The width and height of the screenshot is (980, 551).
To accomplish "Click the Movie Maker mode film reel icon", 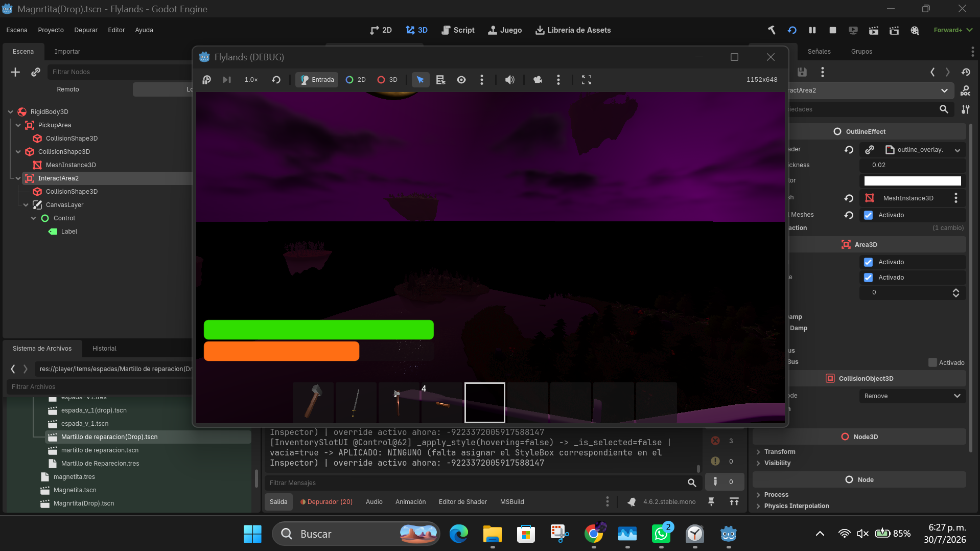I will [x=915, y=30].
